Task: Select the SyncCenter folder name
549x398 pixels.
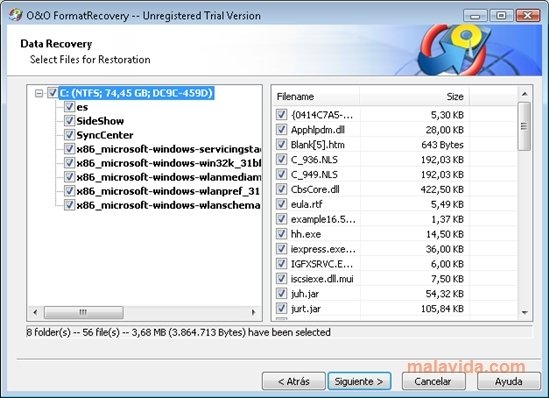Action: 105,135
